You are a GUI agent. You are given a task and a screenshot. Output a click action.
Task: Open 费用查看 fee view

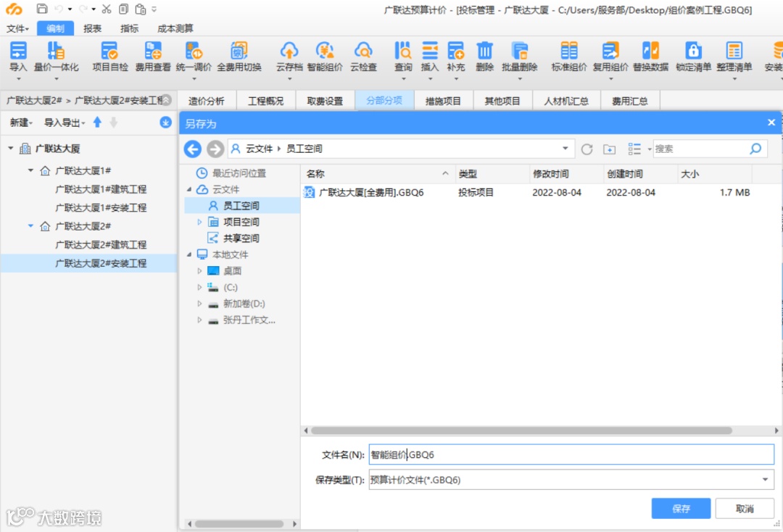point(153,57)
